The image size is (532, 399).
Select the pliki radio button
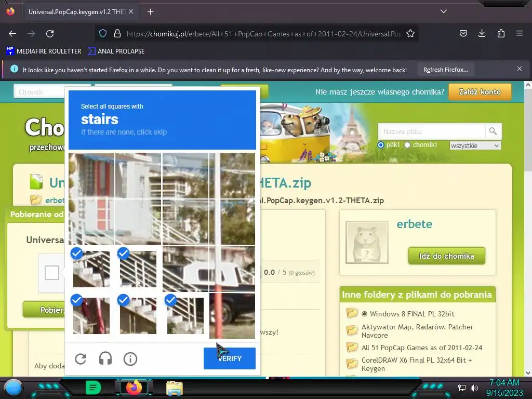(x=381, y=145)
